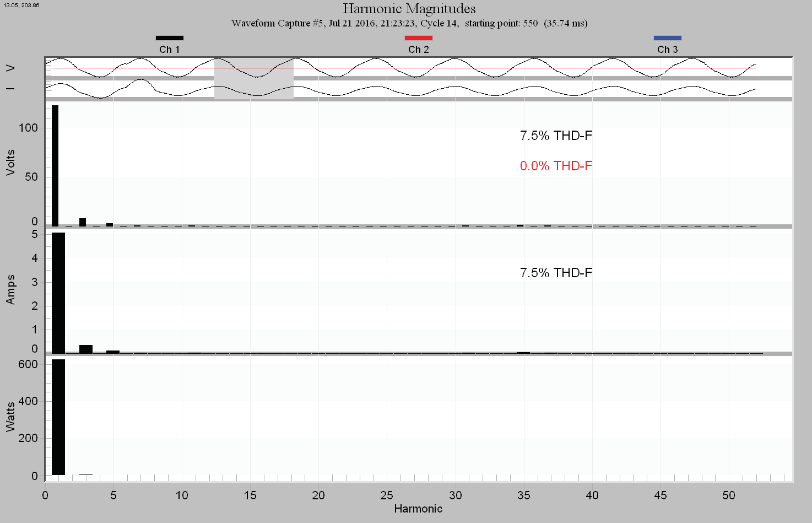
Task: Click the 3rd harmonic bar in Volts chart
Action: pos(83,222)
